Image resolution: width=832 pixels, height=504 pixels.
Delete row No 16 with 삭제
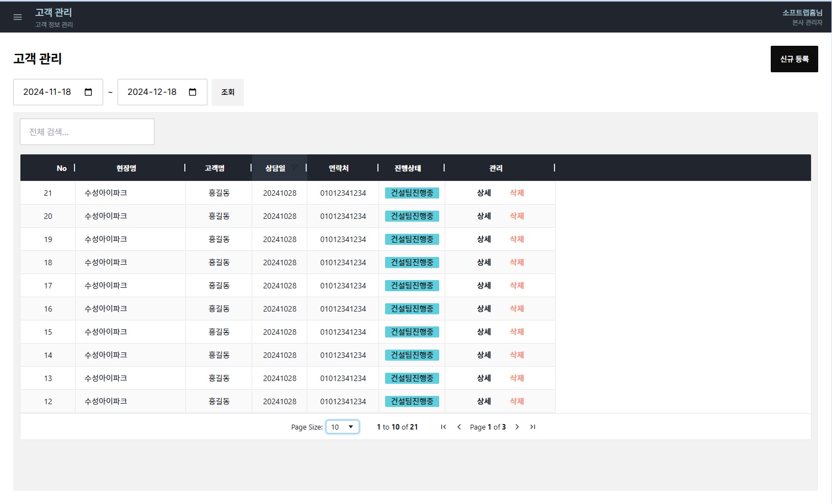[517, 309]
